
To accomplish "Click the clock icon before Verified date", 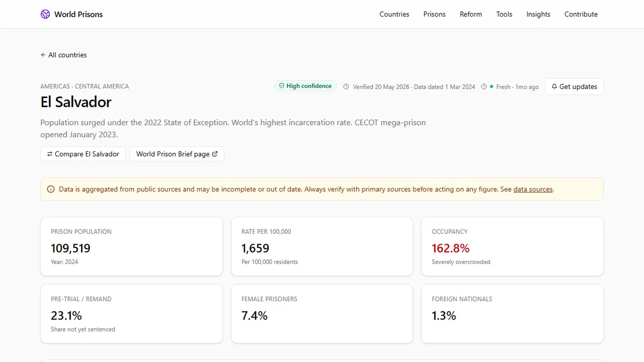I will click(x=346, y=87).
